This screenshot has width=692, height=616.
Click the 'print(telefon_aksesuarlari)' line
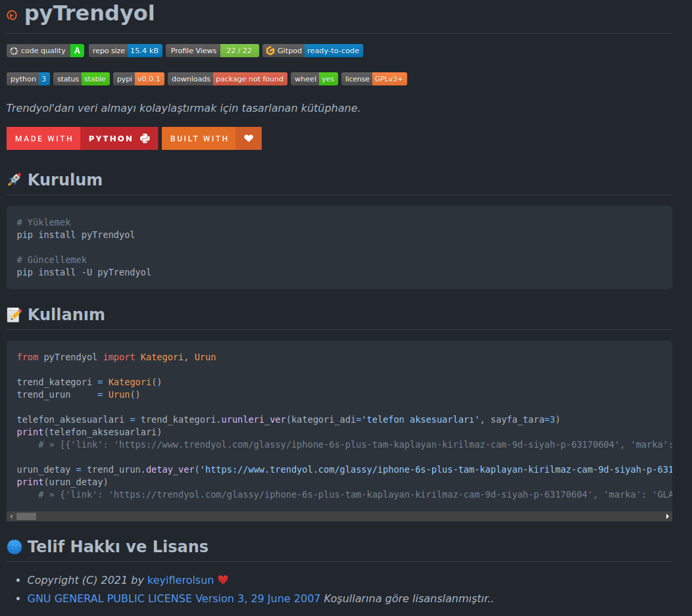pos(89,432)
